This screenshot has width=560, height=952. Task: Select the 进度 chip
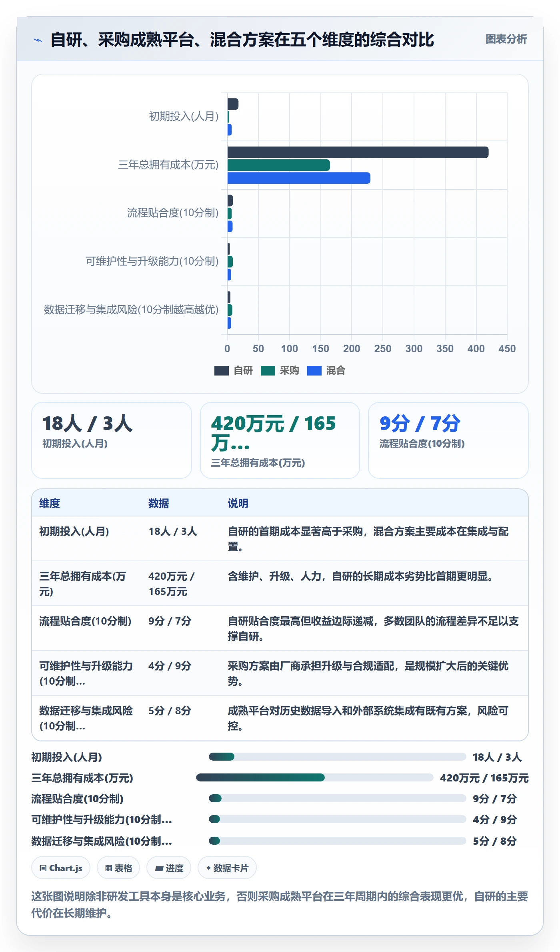coord(169,868)
